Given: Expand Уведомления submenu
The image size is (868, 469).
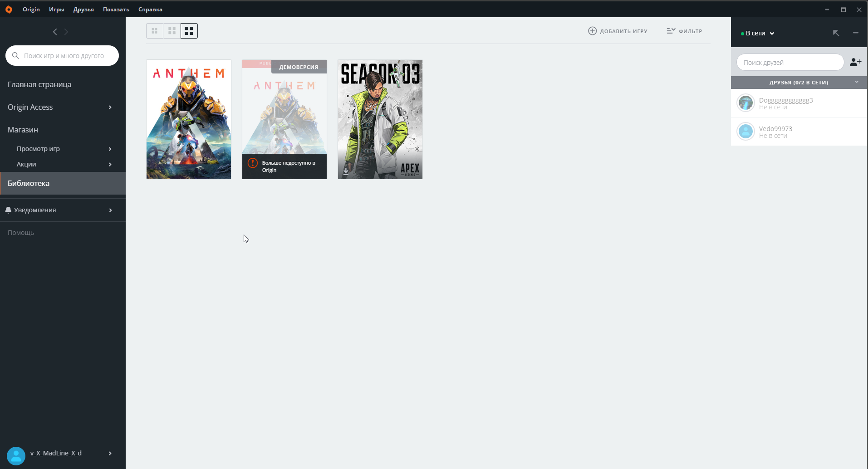Looking at the screenshot, I should point(110,210).
